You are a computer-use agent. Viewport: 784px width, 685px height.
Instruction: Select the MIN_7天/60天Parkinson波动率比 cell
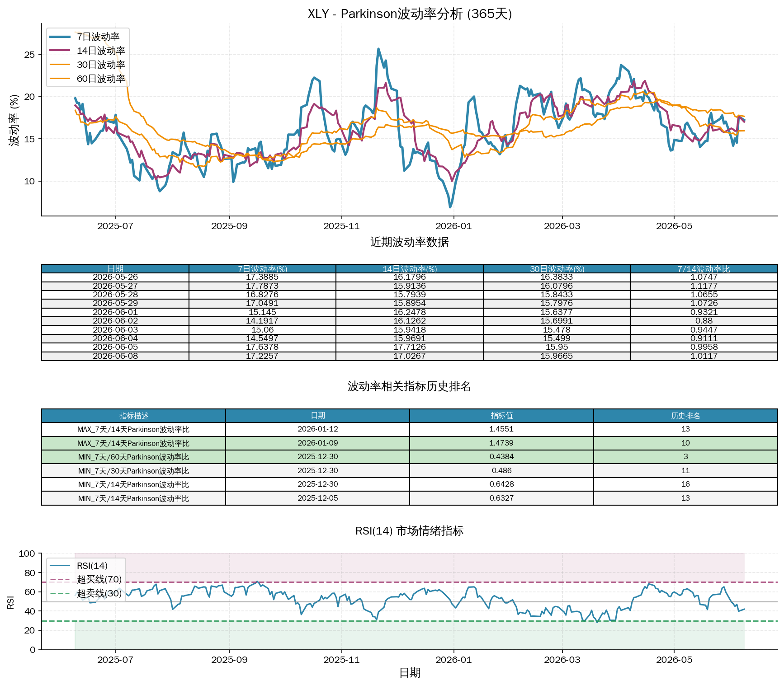[134, 457]
